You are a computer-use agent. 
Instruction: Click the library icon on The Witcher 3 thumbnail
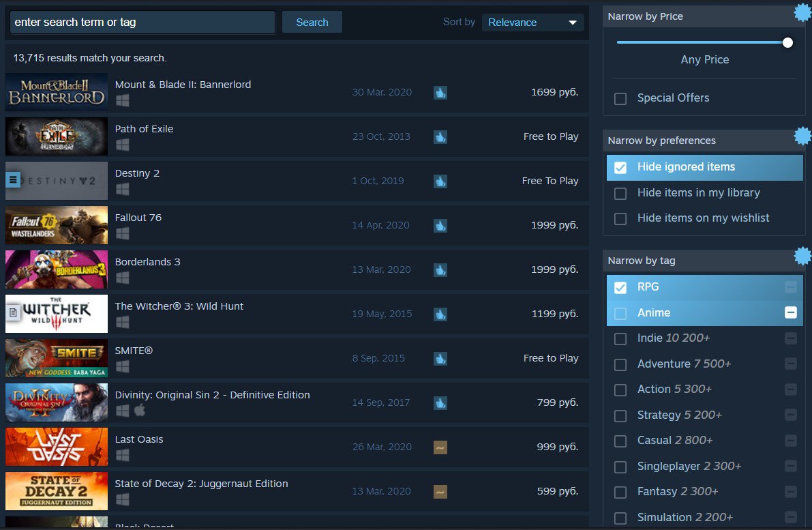tap(13, 312)
